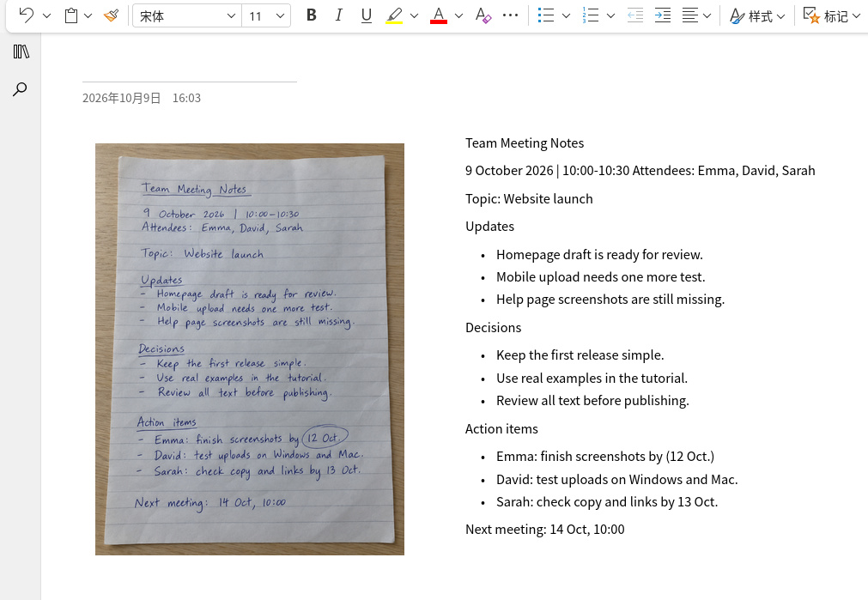Select the handwritten notes photo
The height and width of the screenshot is (600, 868).
[x=250, y=349]
